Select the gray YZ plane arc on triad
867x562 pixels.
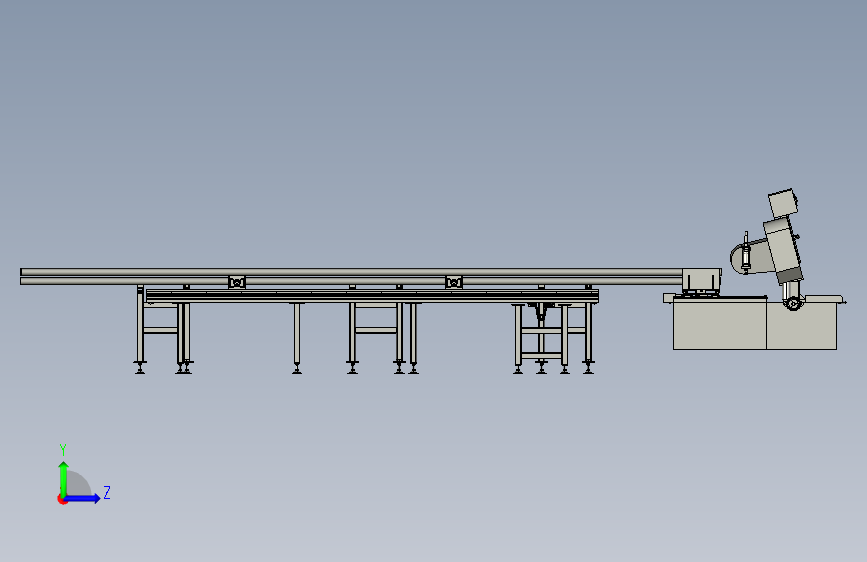pyautogui.click(x=79, y=483)
